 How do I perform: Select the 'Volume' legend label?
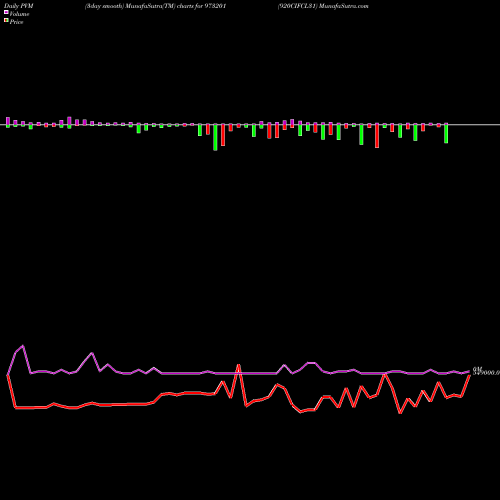(x=19, y=14)
